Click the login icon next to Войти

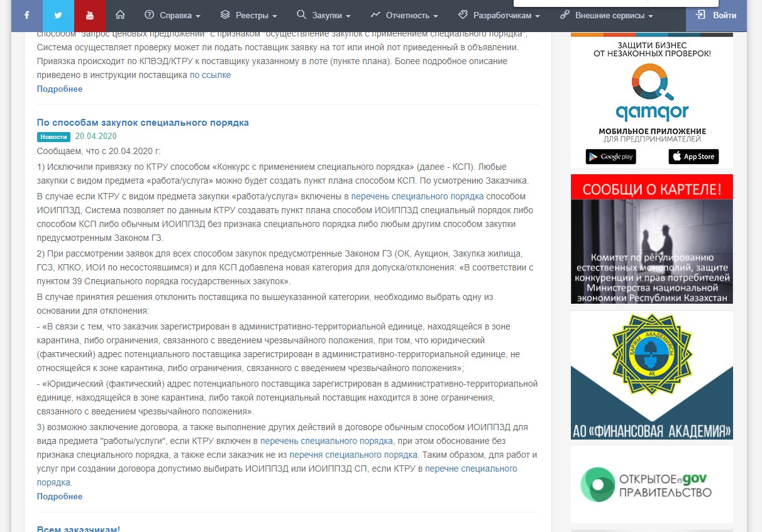(x=700, y=15)
